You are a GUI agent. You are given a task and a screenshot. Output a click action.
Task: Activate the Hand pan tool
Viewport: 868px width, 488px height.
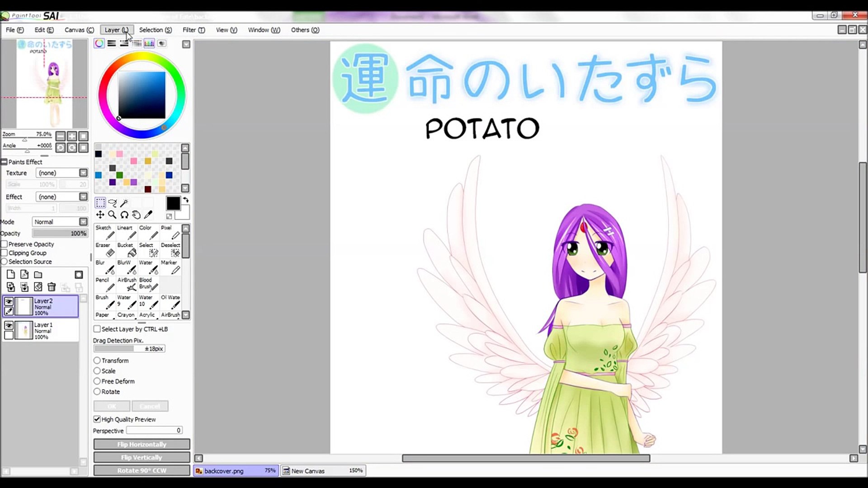(x=136, y=215)
